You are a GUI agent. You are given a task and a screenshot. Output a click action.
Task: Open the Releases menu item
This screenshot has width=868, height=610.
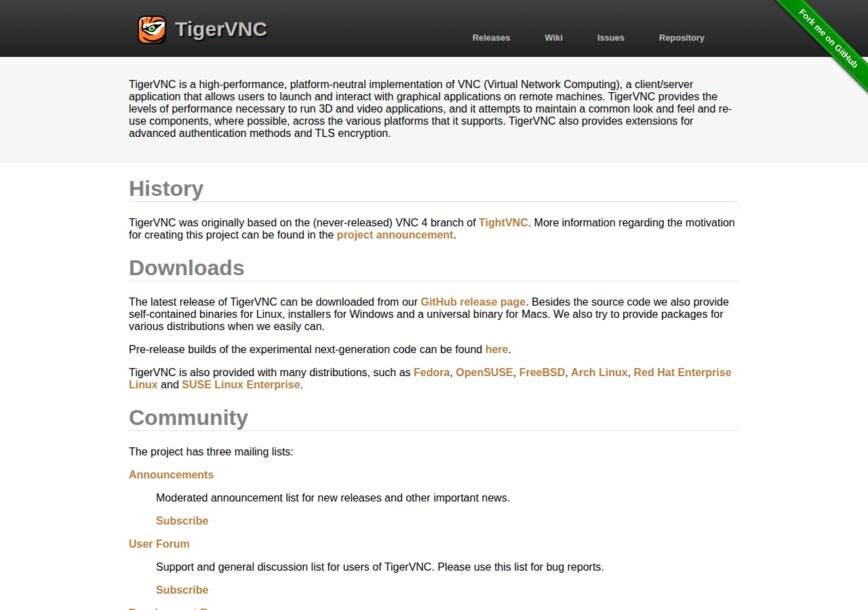(491, 38)
